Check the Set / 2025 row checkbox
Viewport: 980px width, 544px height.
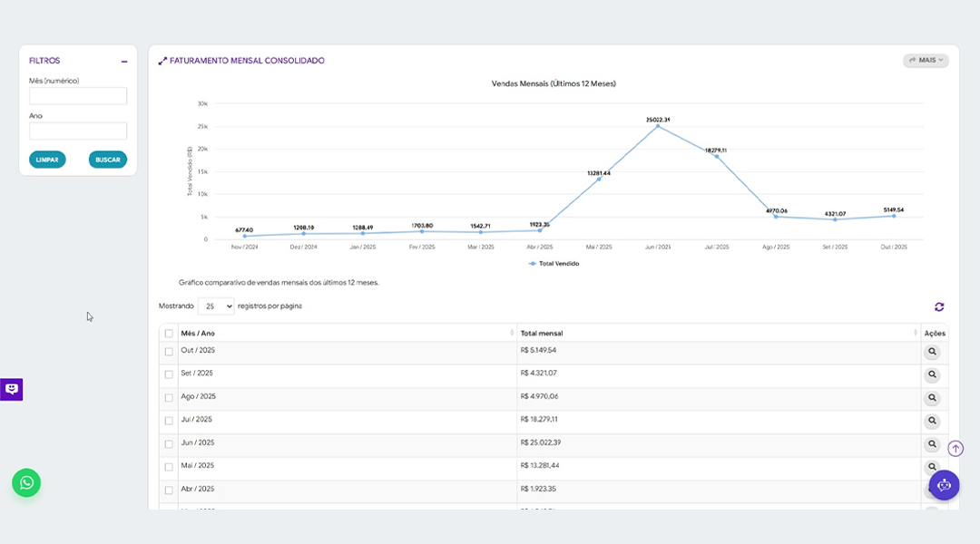pos(169,374)
